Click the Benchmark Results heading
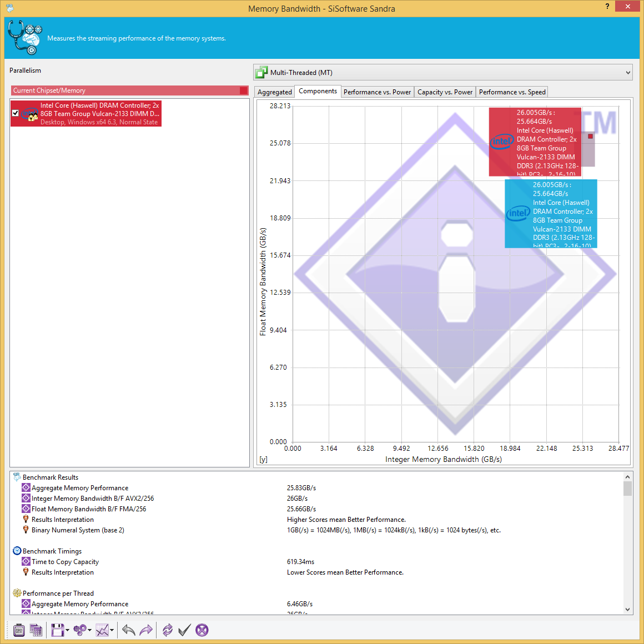Image resolution: width=644 pixels, height=644 pixels. pyautogui.click(x=51, y=477)
